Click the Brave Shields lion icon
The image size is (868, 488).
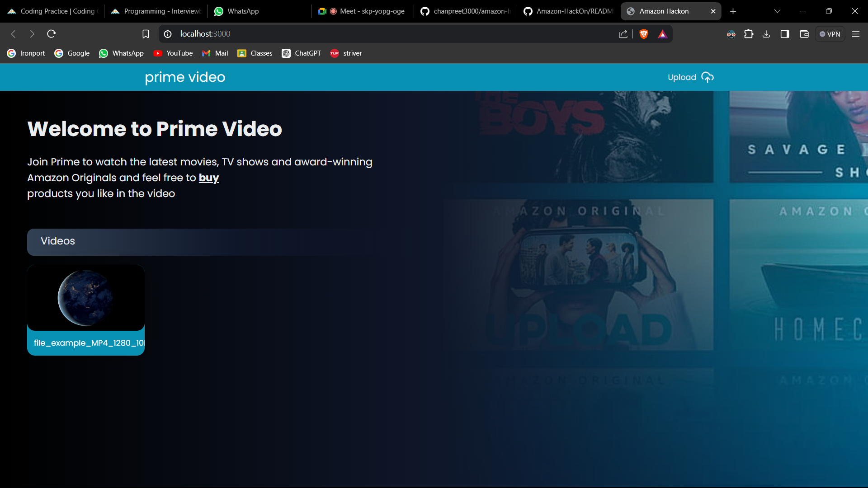pos(644,34)
